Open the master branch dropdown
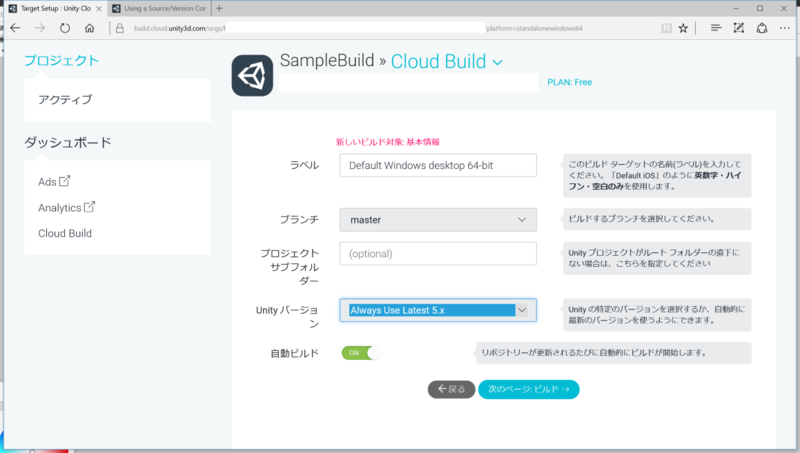Screen dimensions: 800x453 [438, 220]
